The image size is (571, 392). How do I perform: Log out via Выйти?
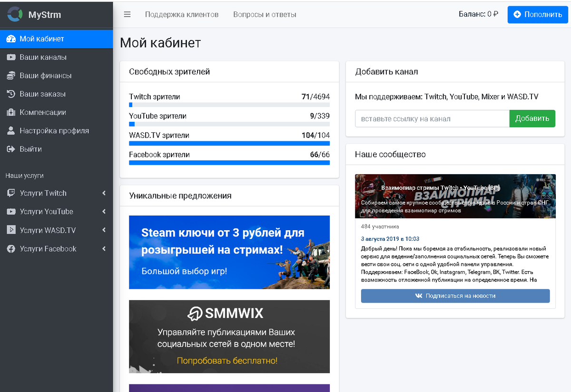pyautogui.click(x=57, y=149)
